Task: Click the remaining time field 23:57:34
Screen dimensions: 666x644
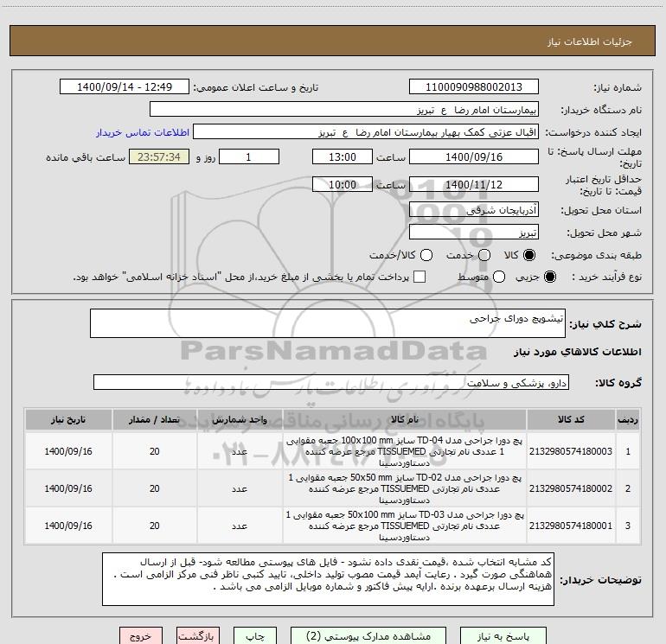Action: tap(159, 156)
